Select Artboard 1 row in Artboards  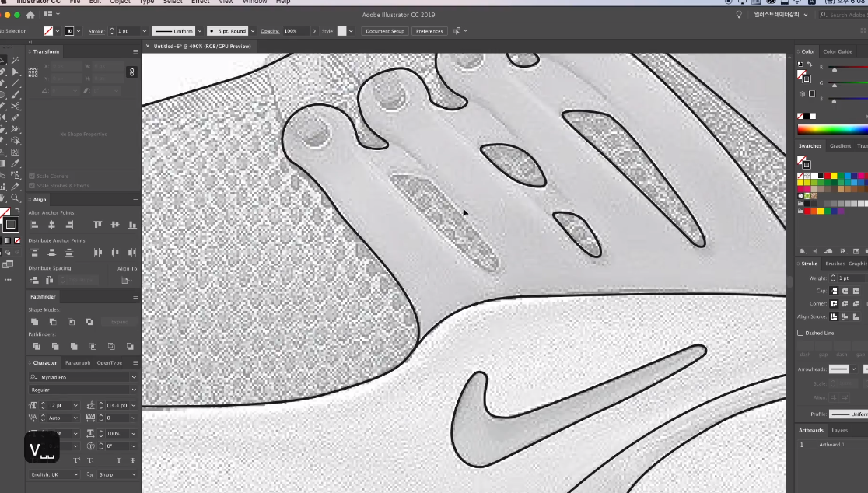tap(832, 445)
